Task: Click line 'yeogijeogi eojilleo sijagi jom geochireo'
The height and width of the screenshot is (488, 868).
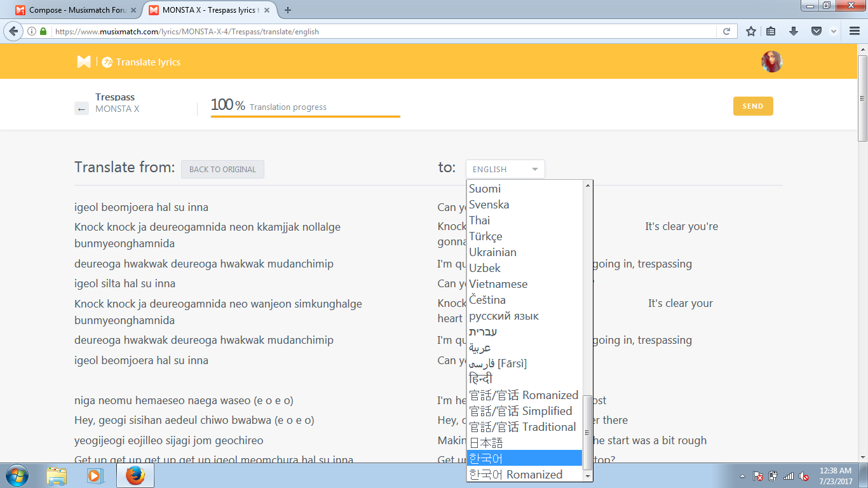Action: (x=168, y=440)
